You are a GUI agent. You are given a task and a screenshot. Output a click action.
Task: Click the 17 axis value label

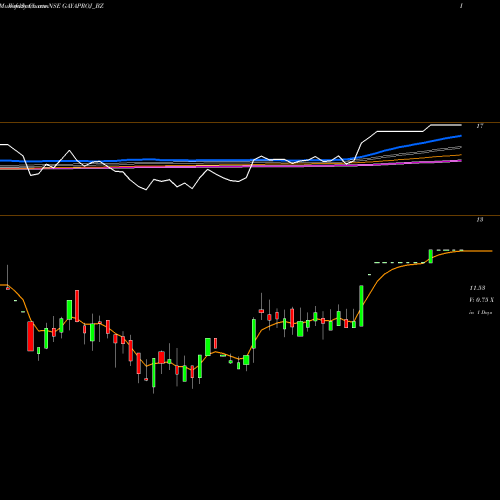click(479, 126)
